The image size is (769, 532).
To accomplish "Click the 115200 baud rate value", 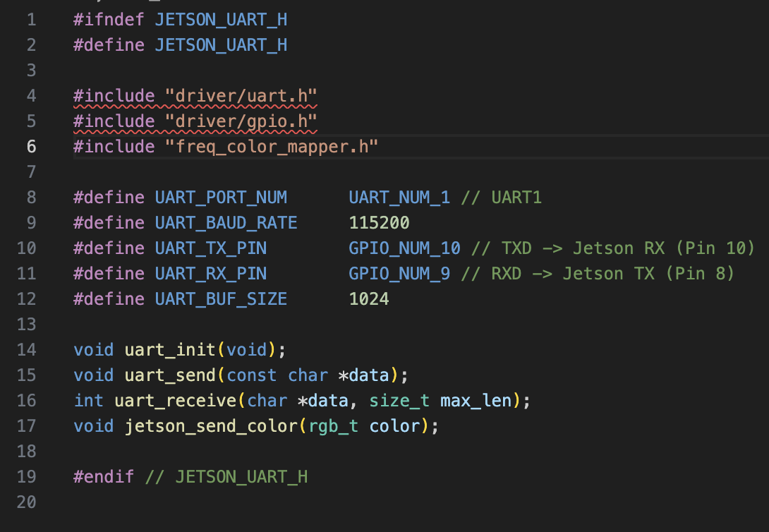I will click(x=379, y=223).
